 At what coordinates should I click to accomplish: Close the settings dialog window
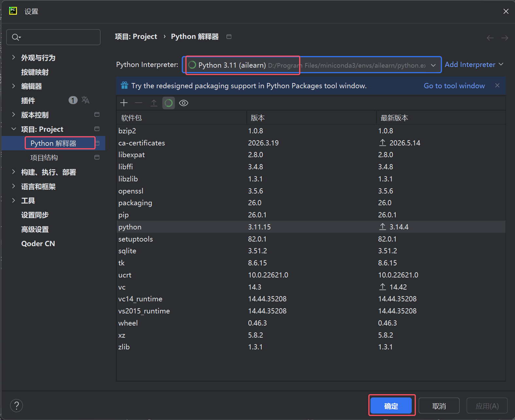point(506,11)
